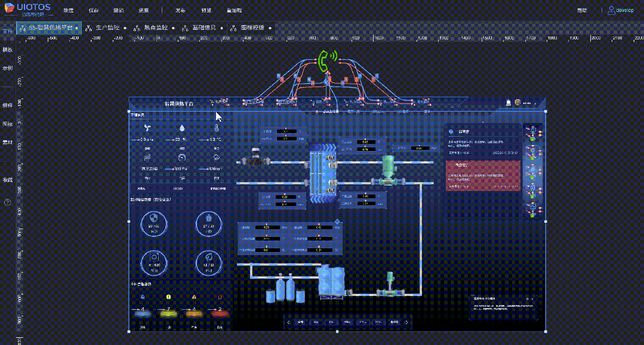This screenshot has width=644, height=345.
Task: Click the shield circular gauge
Action: click(154, 225)
